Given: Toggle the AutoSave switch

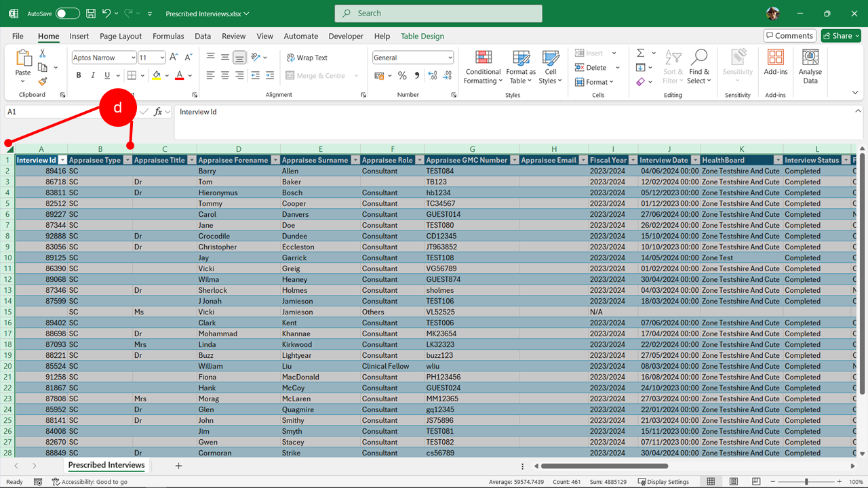Looking at the screenshot, I should 67,14.
